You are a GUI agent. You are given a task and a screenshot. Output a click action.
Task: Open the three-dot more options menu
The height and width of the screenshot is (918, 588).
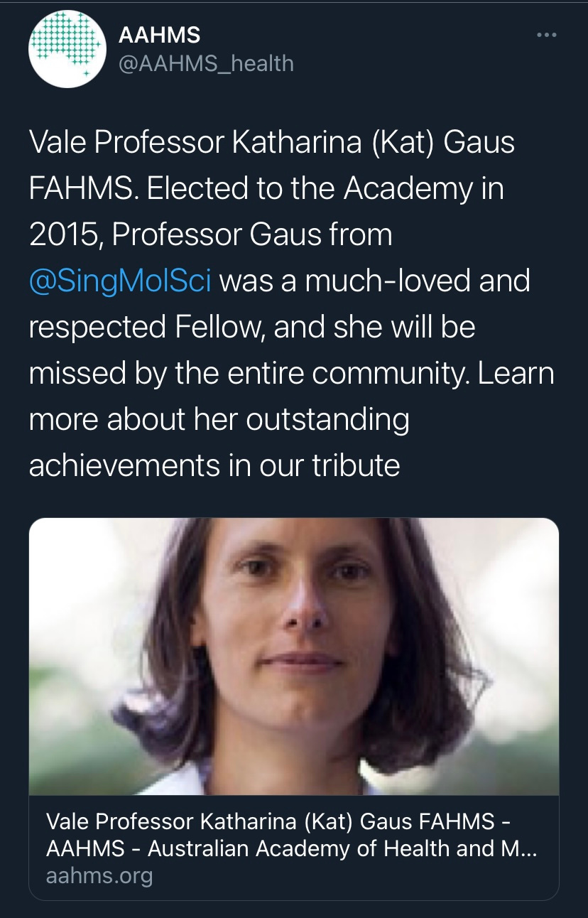[x=545, y=35]
